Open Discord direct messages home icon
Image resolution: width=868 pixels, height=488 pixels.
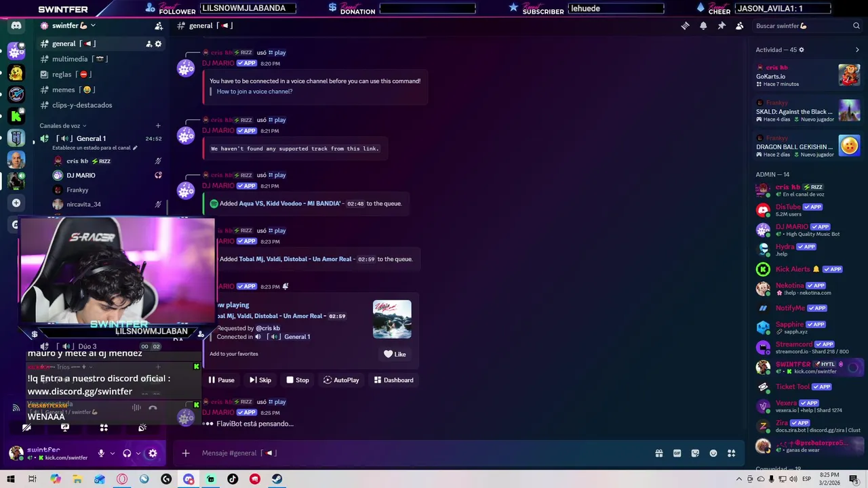pos(16,26)
